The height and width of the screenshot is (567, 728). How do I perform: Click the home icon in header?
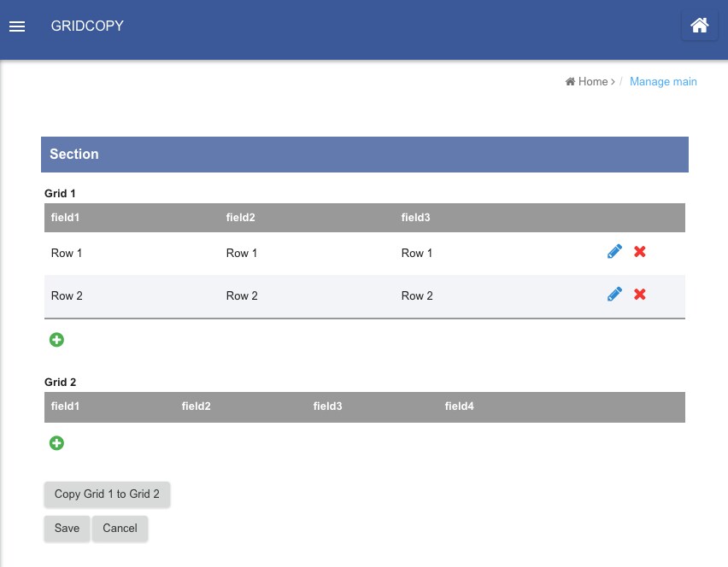[x=699, y=25]
